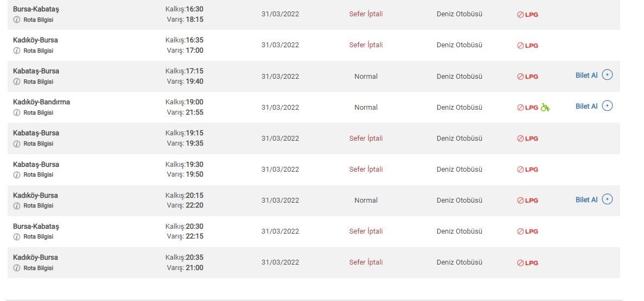Click Bilet Al for Kabataş-Bursa 17:15
The width and height of the screenshot is (644, 301).
(x=586, y=76)
